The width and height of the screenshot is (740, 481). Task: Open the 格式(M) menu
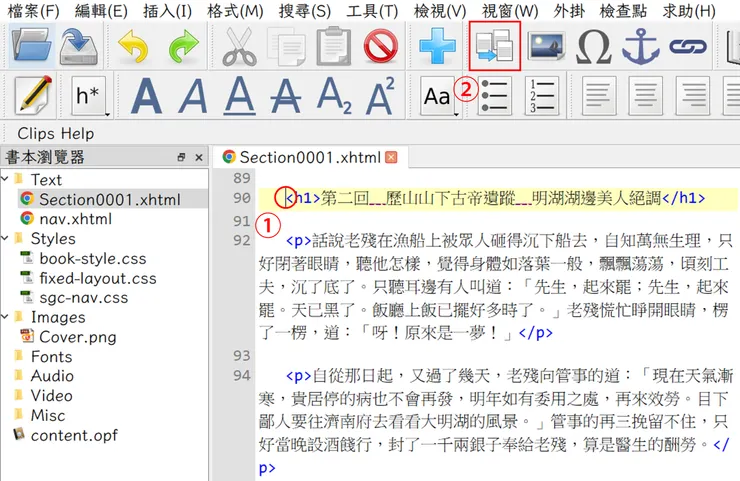(x=235, y=11)
